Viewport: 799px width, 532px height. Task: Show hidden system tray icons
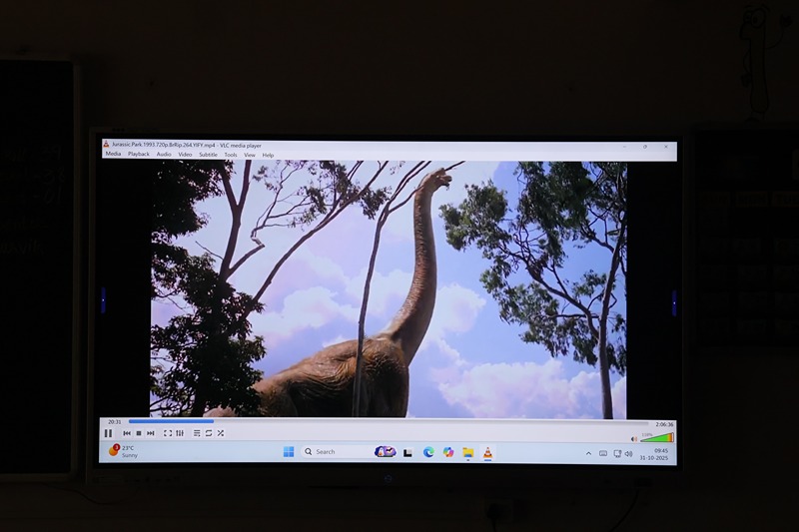(x=588, y=453)
